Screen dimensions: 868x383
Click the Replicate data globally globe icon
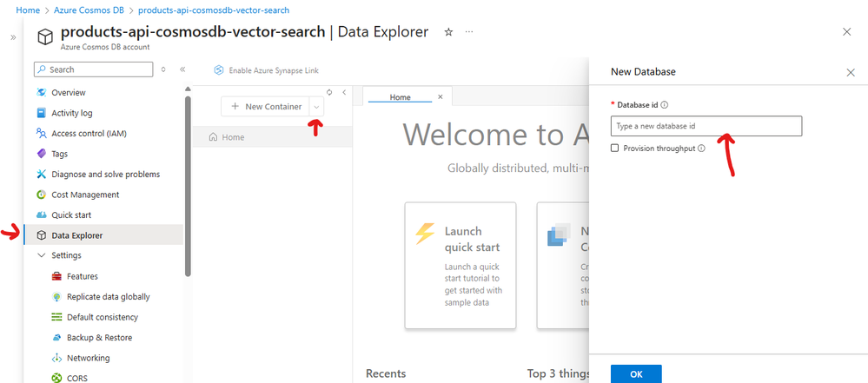click(56, 297)
